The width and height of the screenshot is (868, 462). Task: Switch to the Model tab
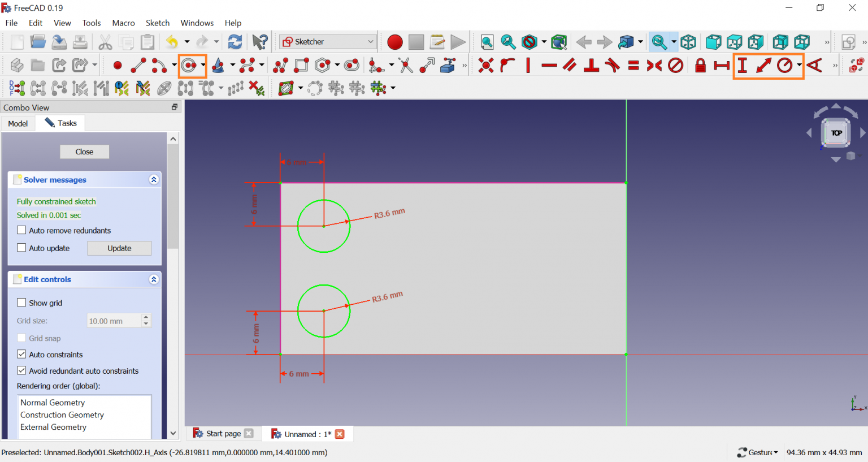(x=18, y=123)
